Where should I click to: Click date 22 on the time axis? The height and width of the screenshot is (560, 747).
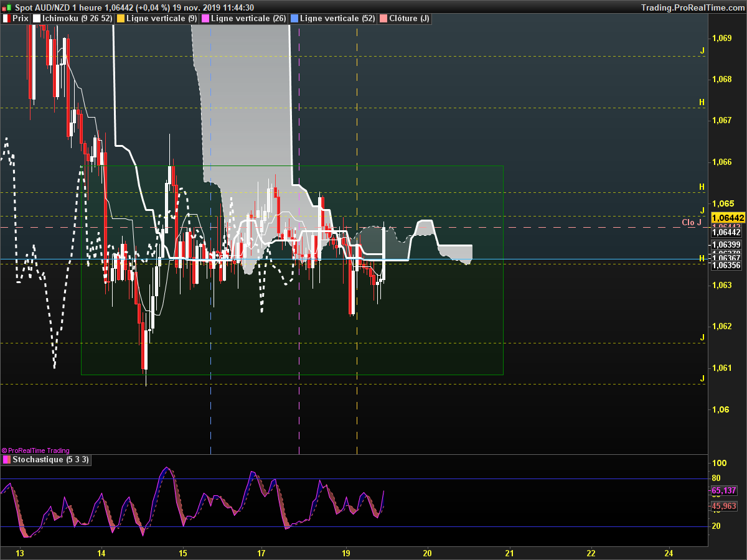point(591,553)
